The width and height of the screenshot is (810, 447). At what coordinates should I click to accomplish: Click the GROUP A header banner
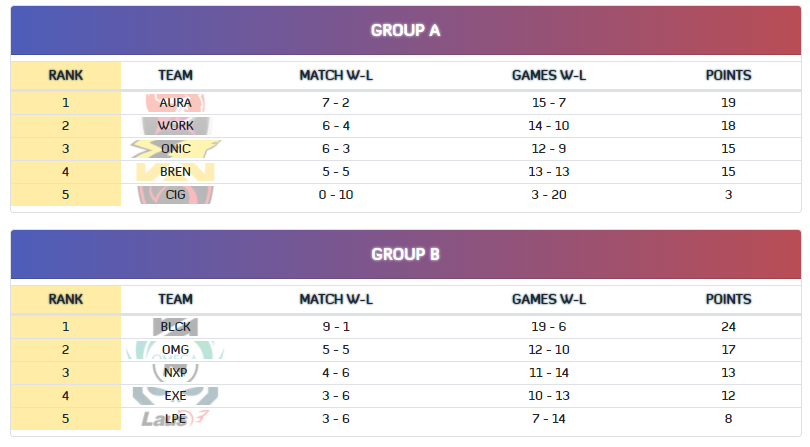coord(406,30)
